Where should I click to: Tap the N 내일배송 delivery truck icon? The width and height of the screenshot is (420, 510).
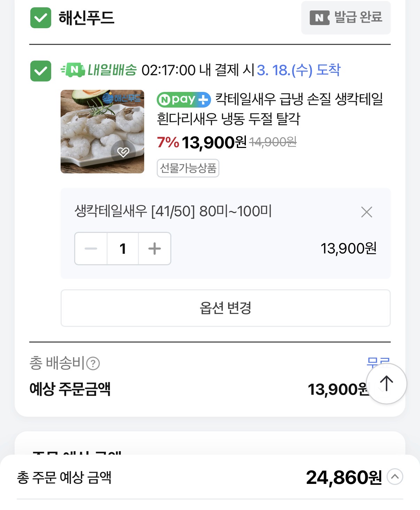tap(73, 70)
